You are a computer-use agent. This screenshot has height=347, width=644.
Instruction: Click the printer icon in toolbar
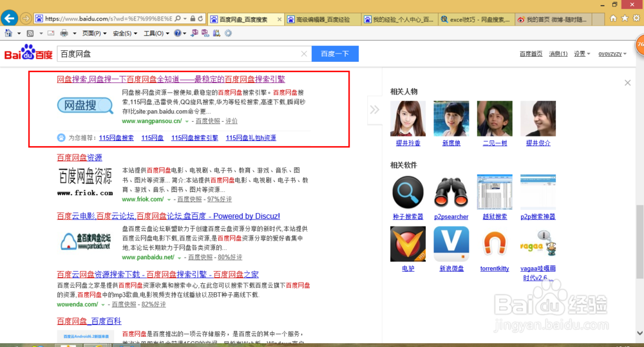coord(64,33)
